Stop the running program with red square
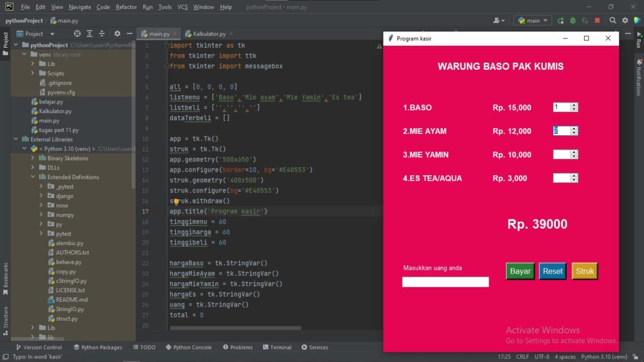 click(x=597, y=21)
